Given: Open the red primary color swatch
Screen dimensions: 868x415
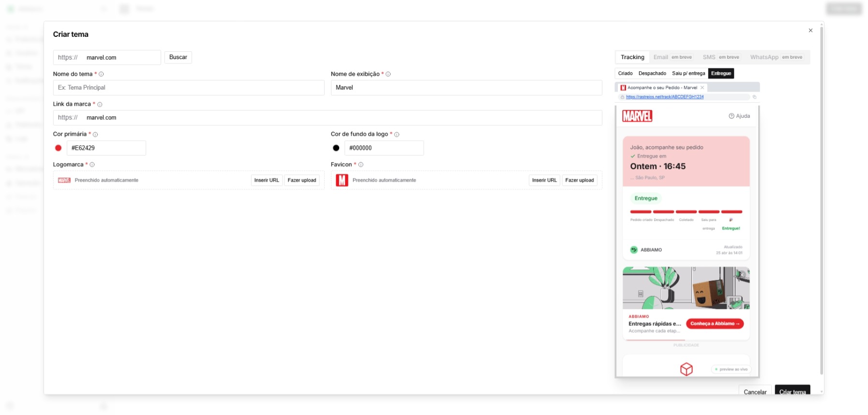Looking at the screenshot, I should click(x=59, y=148).
